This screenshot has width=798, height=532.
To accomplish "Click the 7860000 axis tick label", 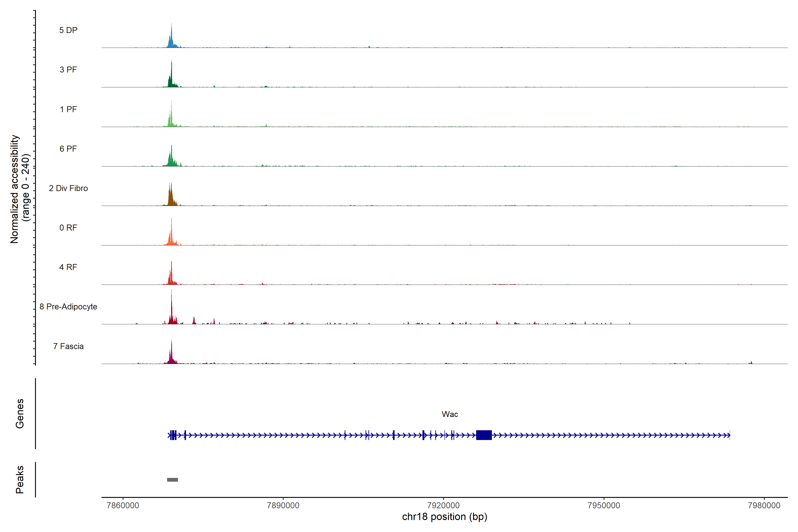I will coord(123,505).
